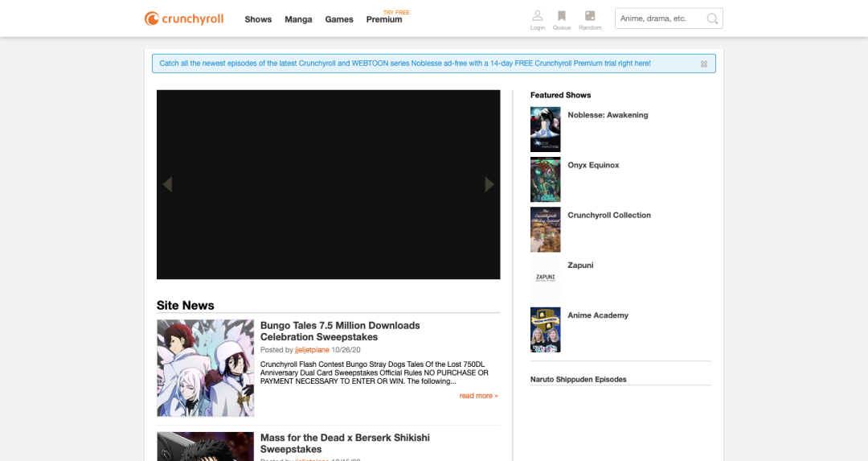
Task: Click the Random dice icon
Action: [590, 20]
